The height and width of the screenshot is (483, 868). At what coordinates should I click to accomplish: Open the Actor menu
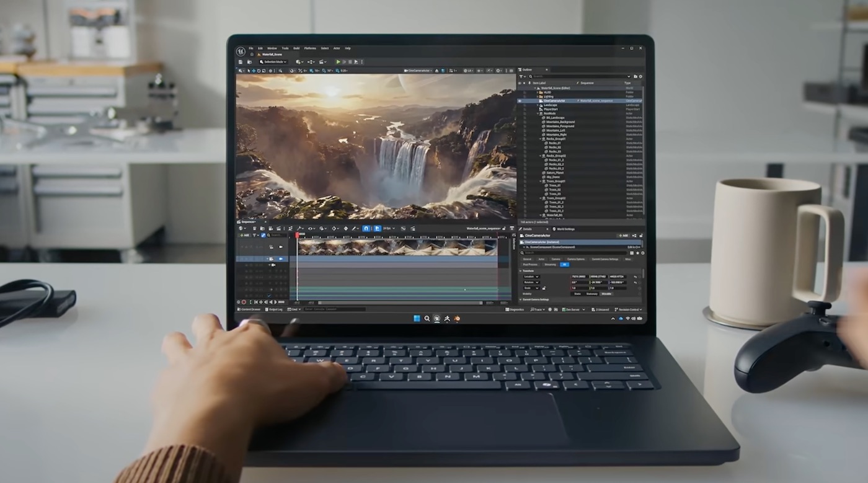click(337, 48)
